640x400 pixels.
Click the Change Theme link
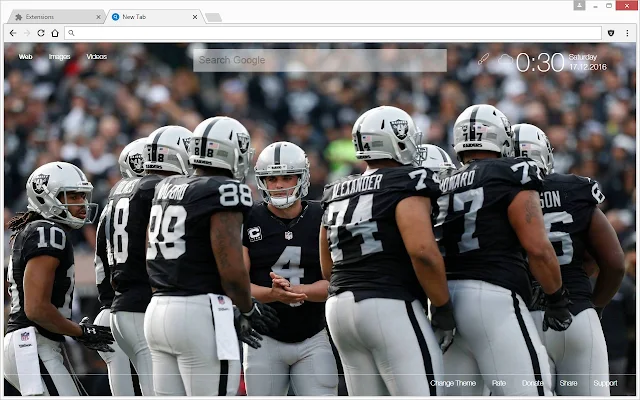click(x=453, y=383)
